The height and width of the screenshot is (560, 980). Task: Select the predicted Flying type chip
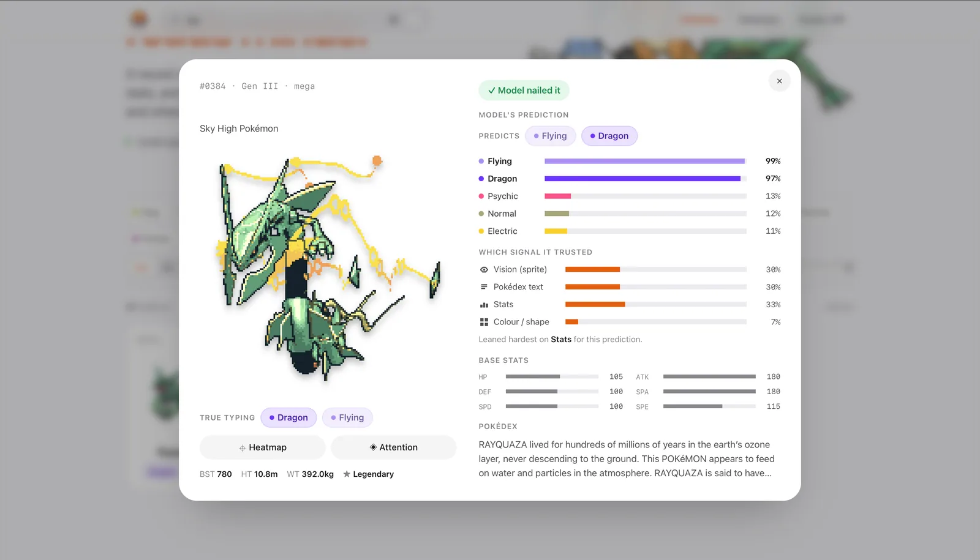tap(550, 136)
